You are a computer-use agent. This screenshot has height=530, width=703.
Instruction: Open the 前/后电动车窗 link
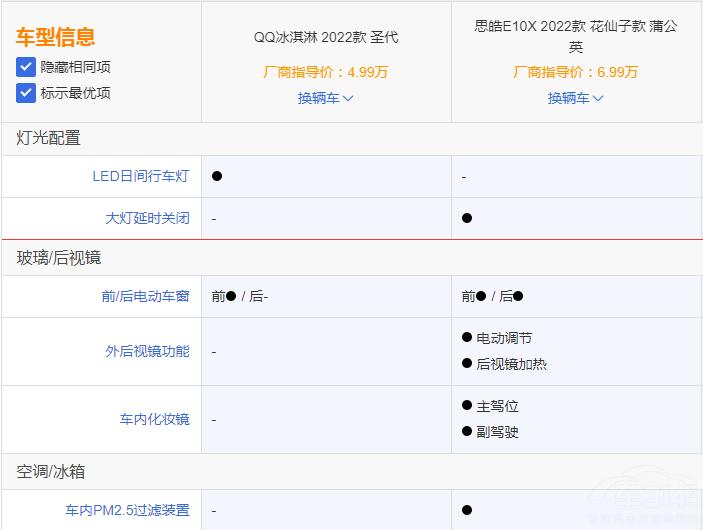[x=145, y=296]
